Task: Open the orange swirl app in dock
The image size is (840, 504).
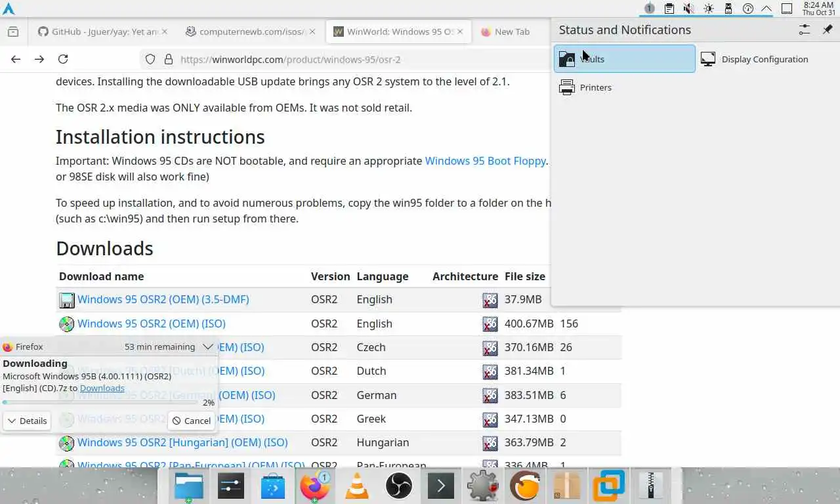Action: click(525, 486)
